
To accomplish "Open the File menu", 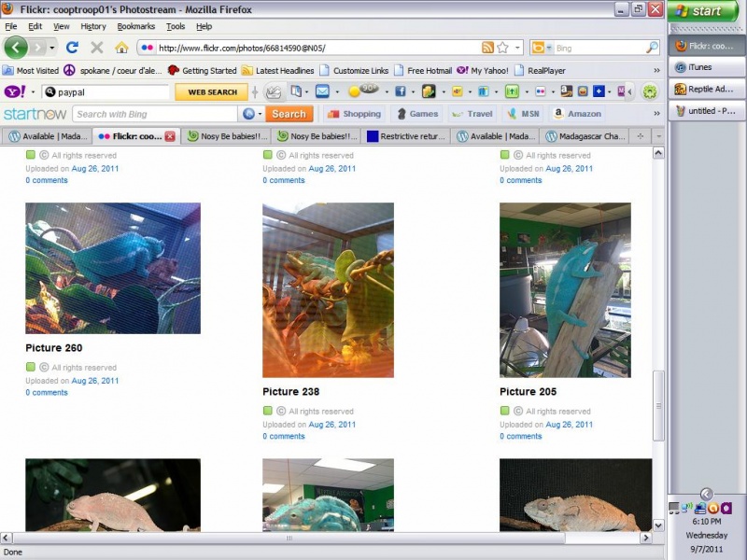I will pos(11,26).
